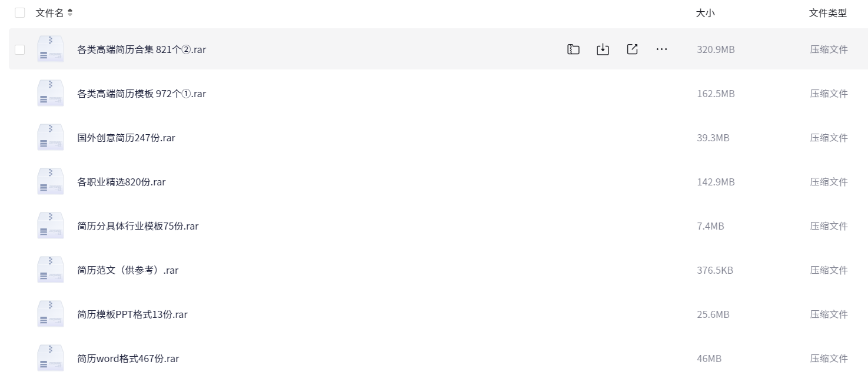Viewport: 868px width, 385px height.
Task: Download 各类高端简历合集 821个②.rar using the download icon
Action: 603,49
